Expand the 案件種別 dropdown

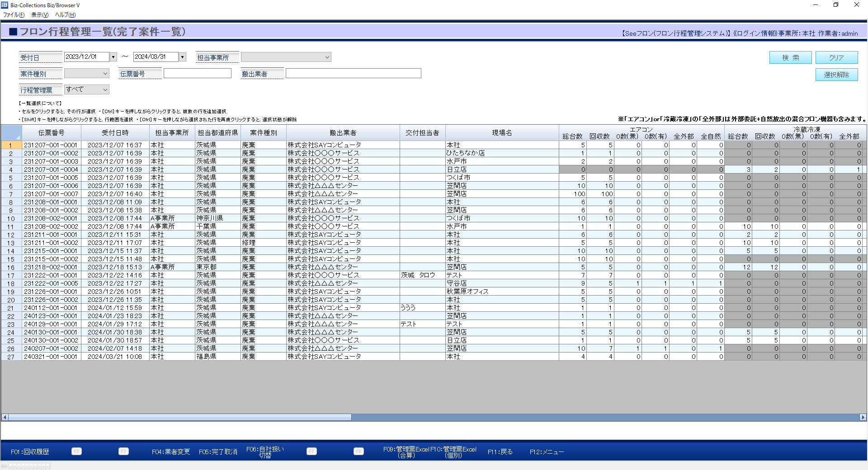coord(105,74)
